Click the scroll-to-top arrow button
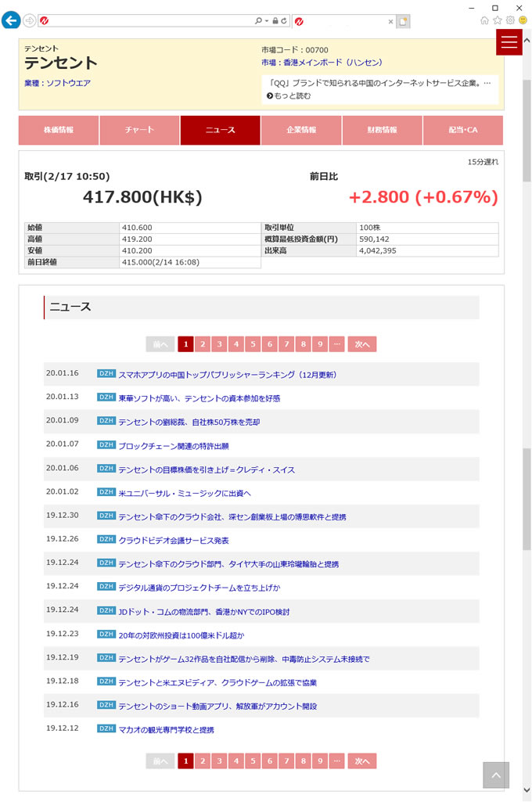Image resolution: width=532 pixels, height=802 pixels. 496,775
